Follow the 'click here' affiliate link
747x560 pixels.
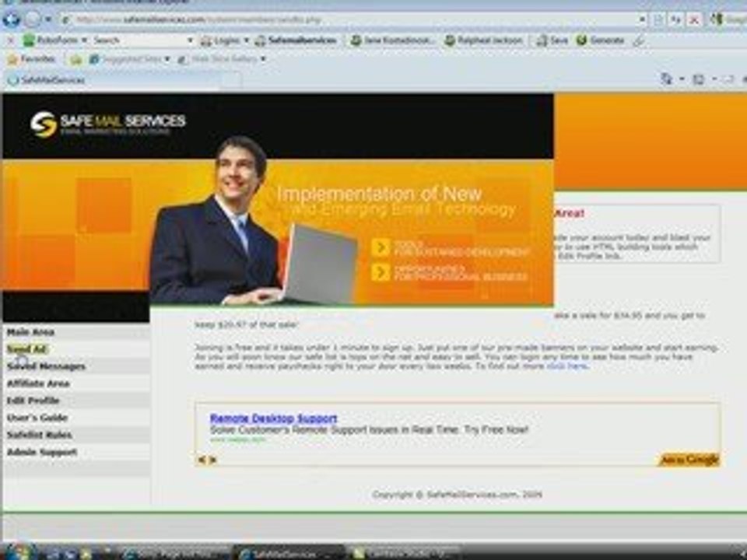click(567, 366)
